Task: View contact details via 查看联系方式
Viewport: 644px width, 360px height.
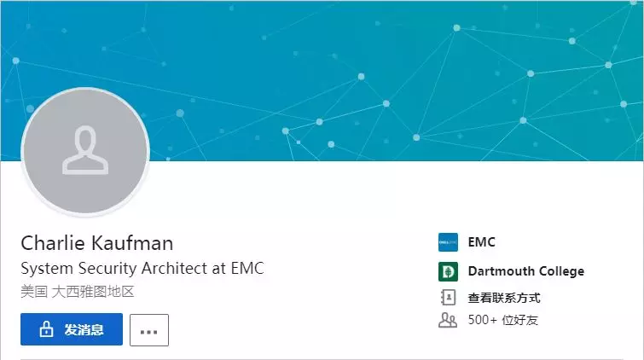Action: [504, 298]
